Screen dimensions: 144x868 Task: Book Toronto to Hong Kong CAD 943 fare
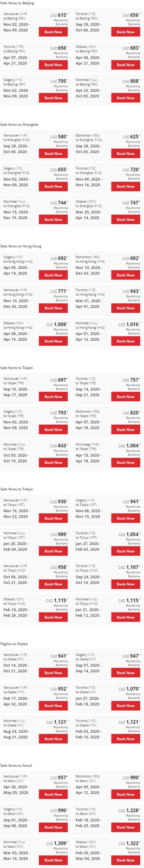click(126, 308)
